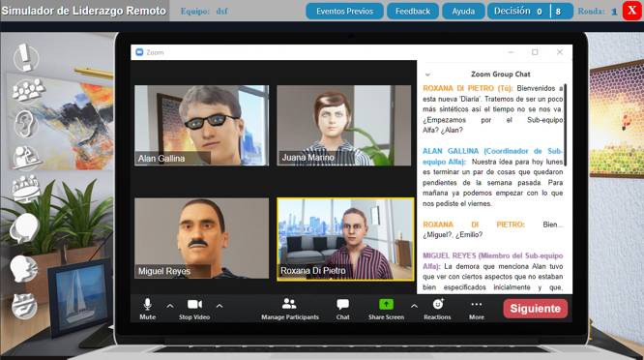644x360 pixels.
Task: Toggle Stop Video camera button
Action: (x=194, y=309)
